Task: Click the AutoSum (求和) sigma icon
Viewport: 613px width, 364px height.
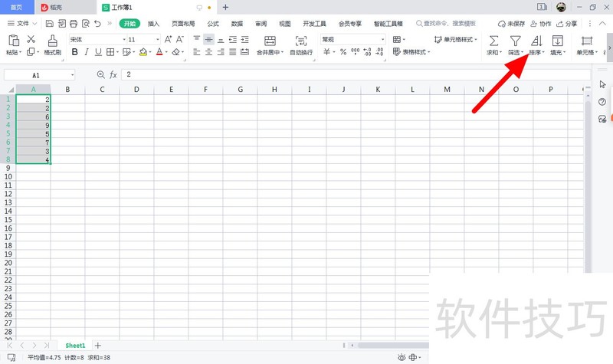Action: [494, 41]
